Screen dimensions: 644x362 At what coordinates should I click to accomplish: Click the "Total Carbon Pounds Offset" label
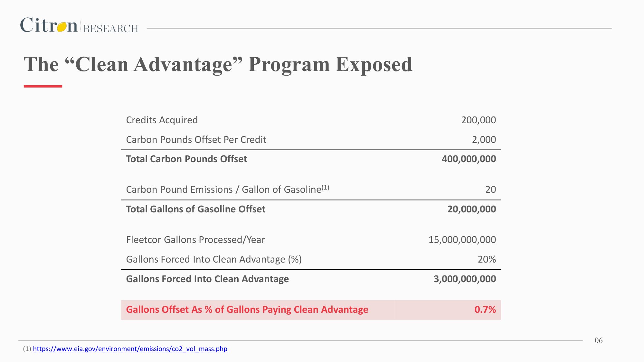pos(186,159)
